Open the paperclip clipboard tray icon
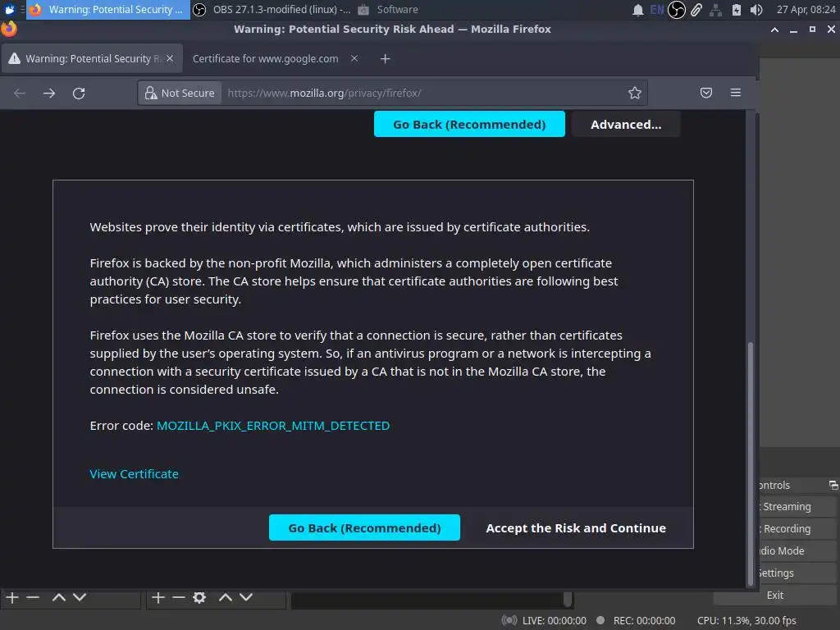Viewport: 840px width, 630px height. point(696,10)
